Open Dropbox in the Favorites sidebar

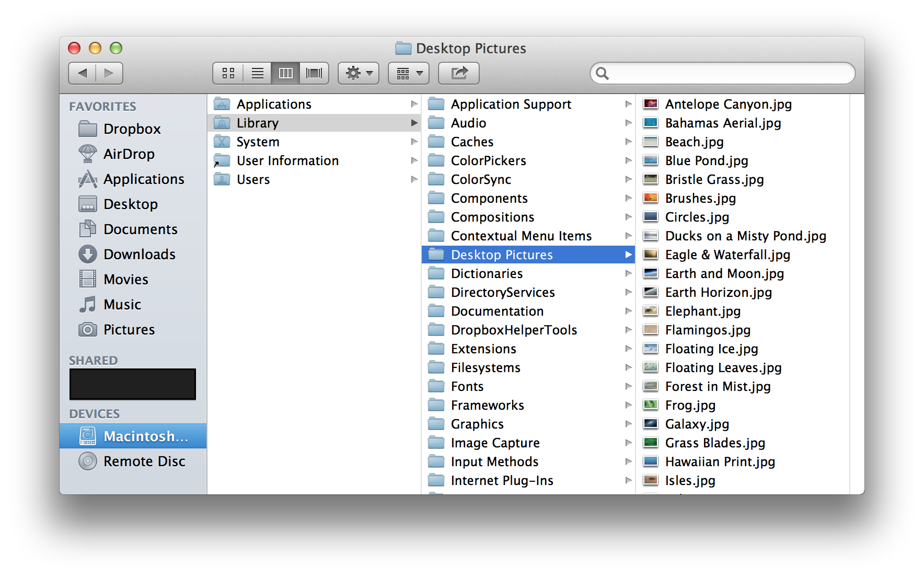[133, 129]
